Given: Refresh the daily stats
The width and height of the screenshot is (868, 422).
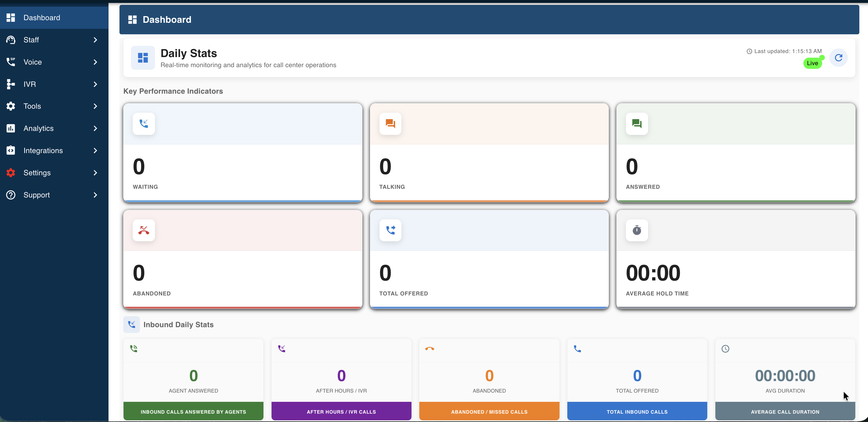Looking at the screenshot, I should pos(838,58).
